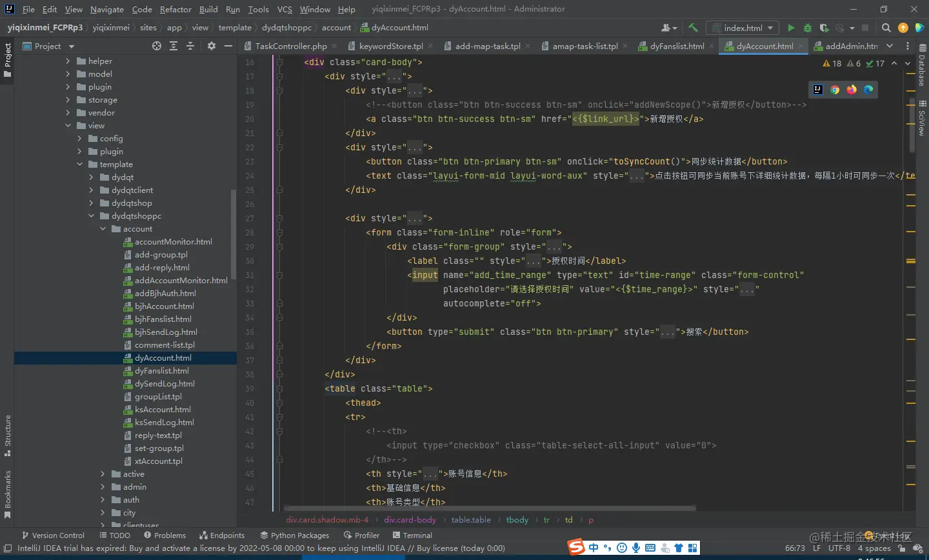The width and height of the screenshot is (929, 560).
Task: Start debugging with the bug icon
Action: click(808, 28)
